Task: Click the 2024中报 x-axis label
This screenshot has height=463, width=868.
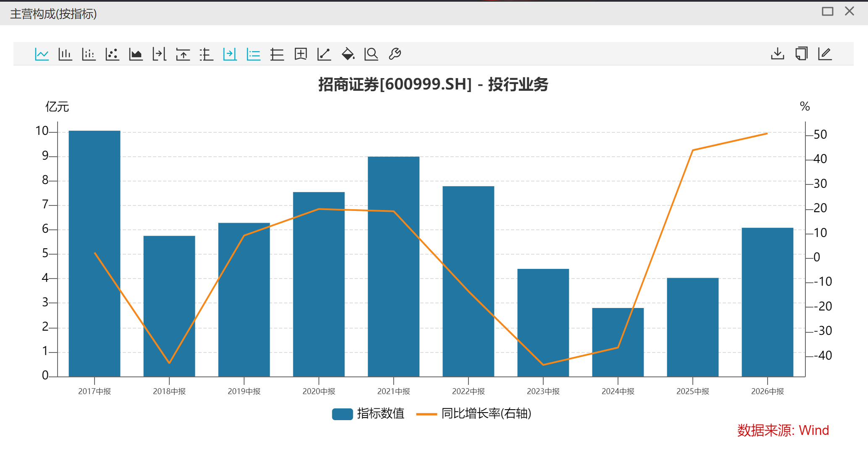Action: click(x=618, y=392)
